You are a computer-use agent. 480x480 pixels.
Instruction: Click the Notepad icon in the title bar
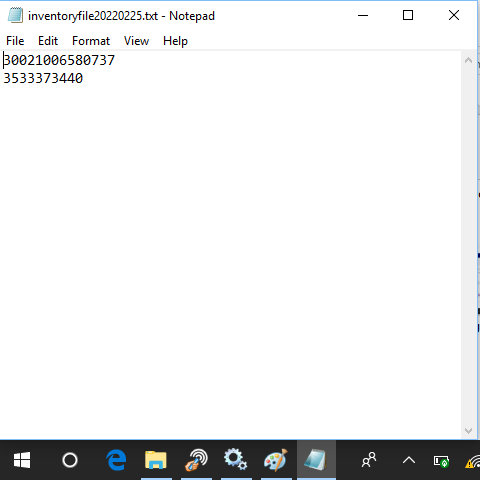(x=15, y=15)
